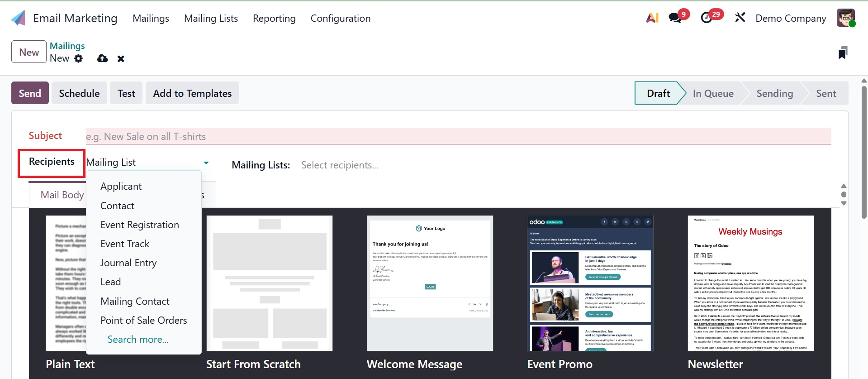The width and height of the screenshot is (868, 379).
Task: Open the debug tools wrench icon
Action: [740, 18]
